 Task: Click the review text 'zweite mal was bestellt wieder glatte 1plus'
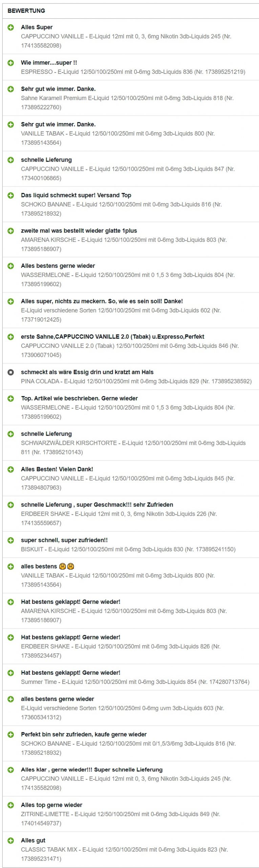(x=79, y=231)
